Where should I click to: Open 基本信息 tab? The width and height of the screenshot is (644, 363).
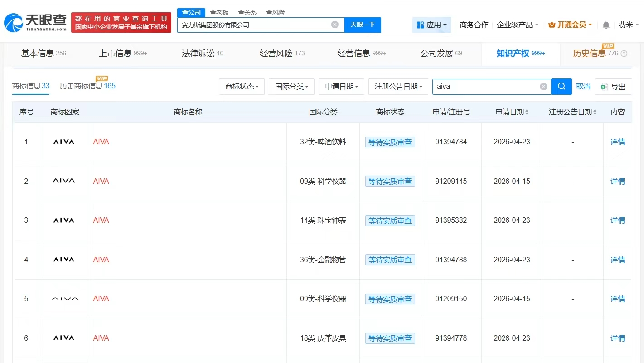(44, 54)
